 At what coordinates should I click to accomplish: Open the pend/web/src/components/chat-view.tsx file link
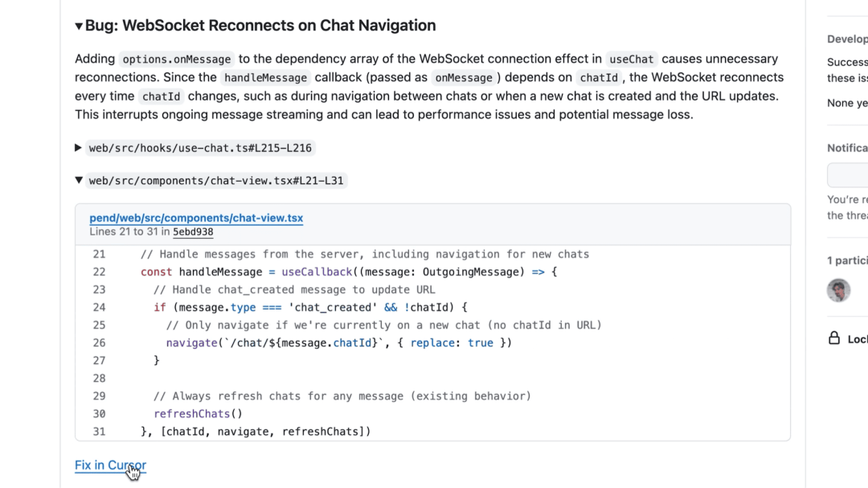196,218
